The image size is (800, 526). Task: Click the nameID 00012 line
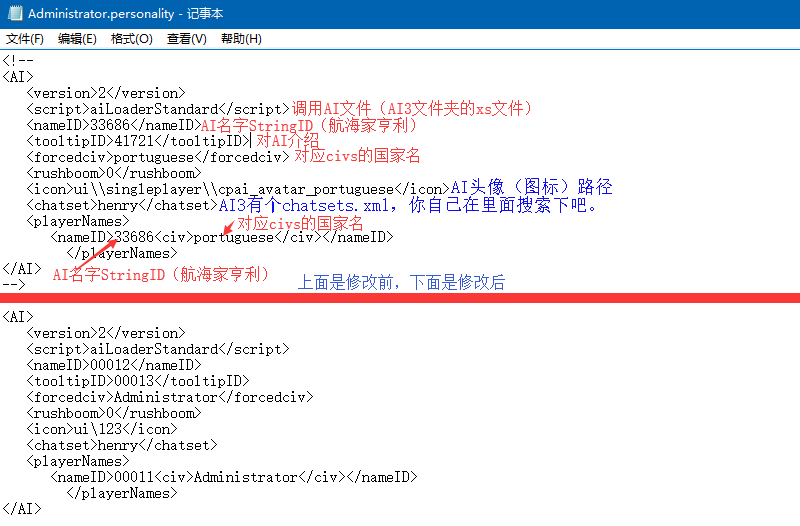click(114, 365)
